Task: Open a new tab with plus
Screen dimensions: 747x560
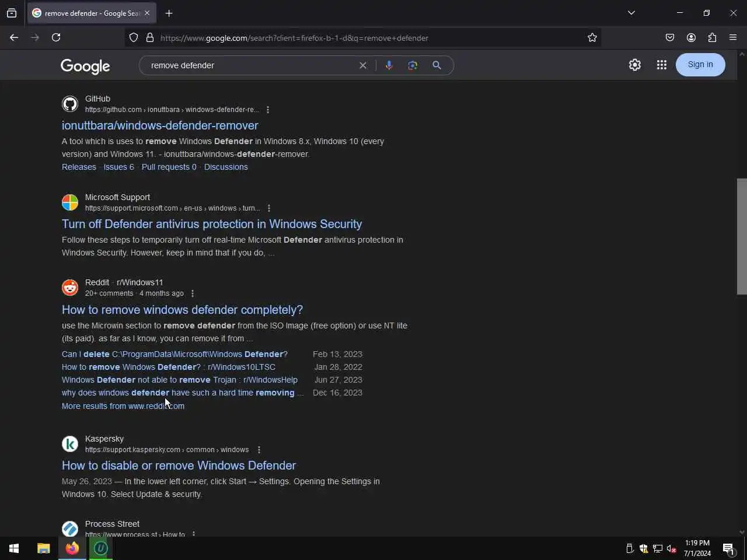Action: click(169, 13)
